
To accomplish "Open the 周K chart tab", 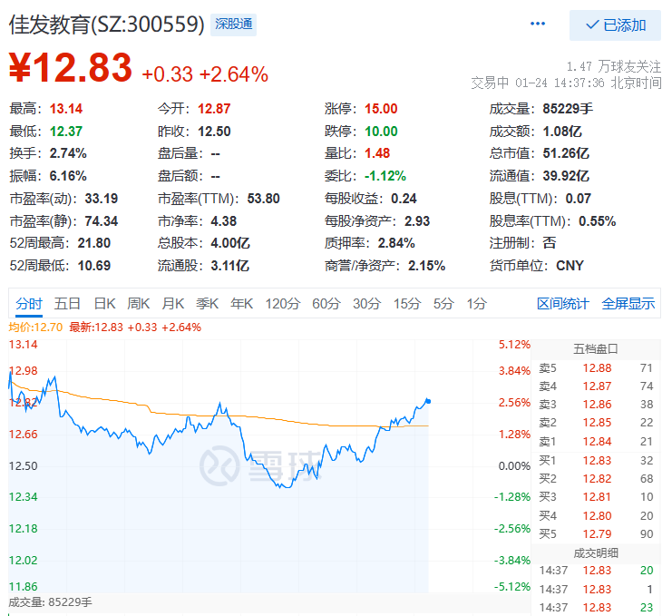I will click(x=139, y=304).
